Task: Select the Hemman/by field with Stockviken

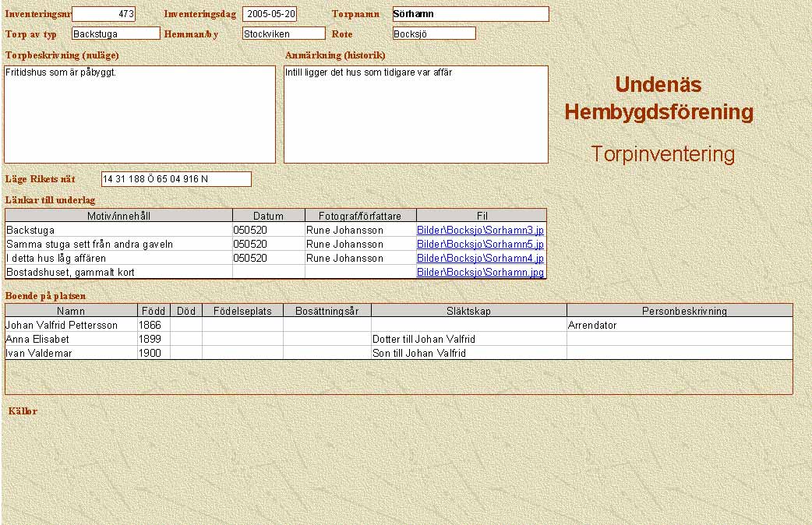Action: [x=284, y=33]
